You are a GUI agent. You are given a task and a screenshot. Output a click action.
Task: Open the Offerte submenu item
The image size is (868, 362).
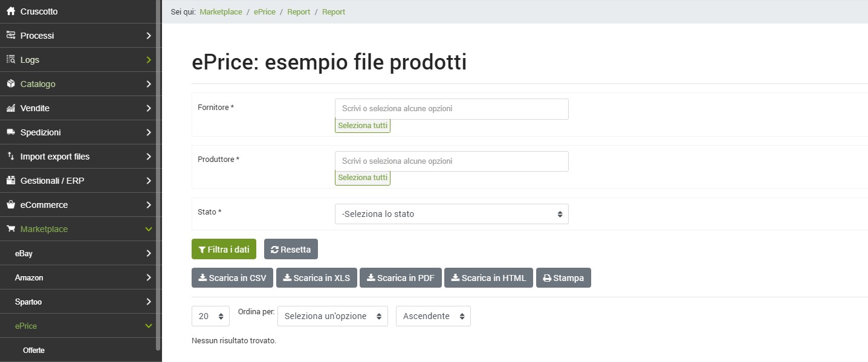[x=34, y=350]
